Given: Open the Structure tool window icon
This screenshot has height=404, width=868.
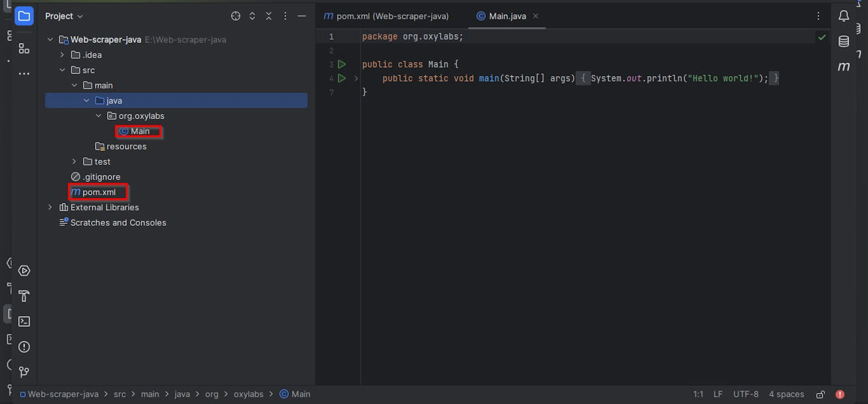Looking at the screenshot, I should coord(24,49).
